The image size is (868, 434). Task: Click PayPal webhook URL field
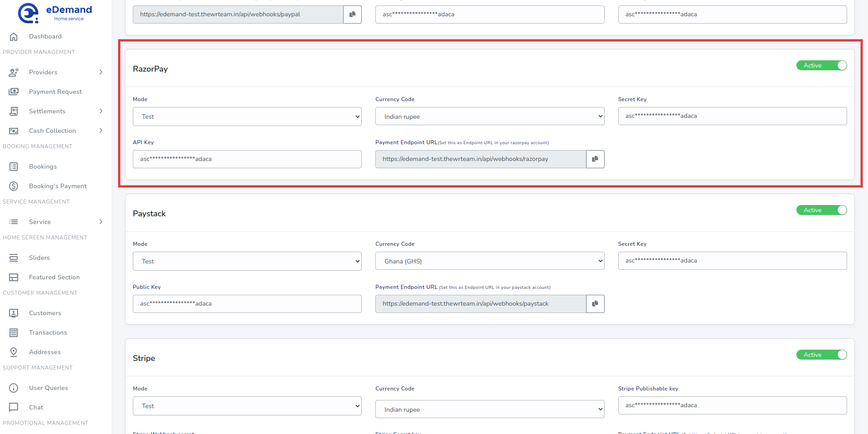point(238,15)
